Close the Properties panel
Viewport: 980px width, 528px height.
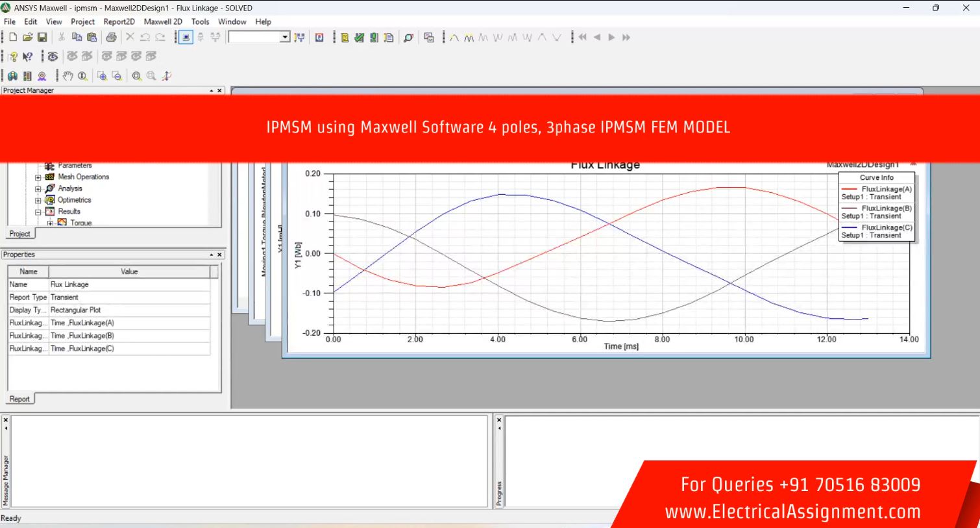pos(219,255)
